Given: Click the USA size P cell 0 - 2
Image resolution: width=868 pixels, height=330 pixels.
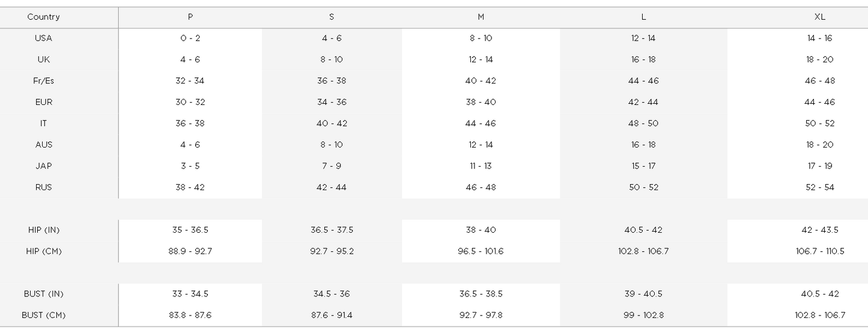Looking at the screenshot, I should point(190,38).
